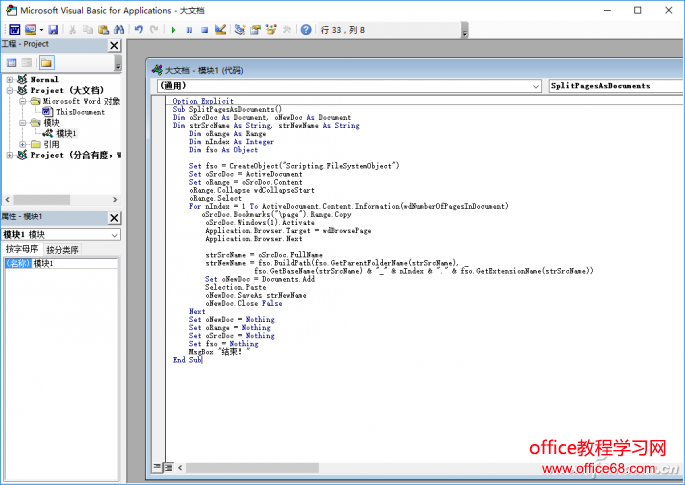Click View Code button in Project panel

[x=12, y=63]
